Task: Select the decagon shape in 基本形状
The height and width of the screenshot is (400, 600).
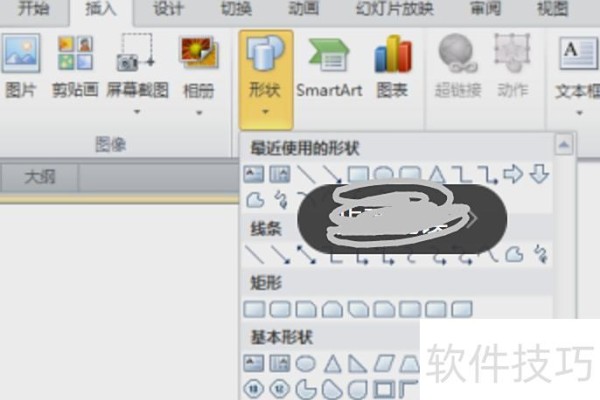Action: (254, 389)
